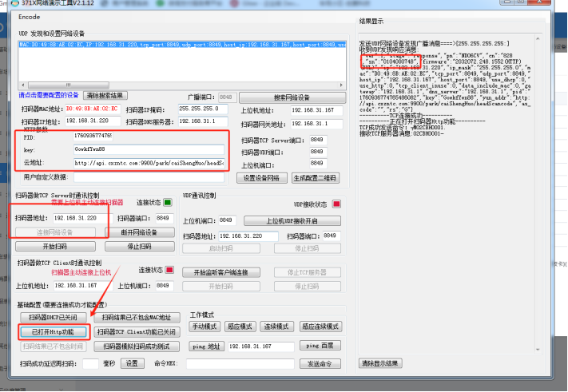Toggle 扫码器TCP Client功能已关闭 button

point(137,331)
